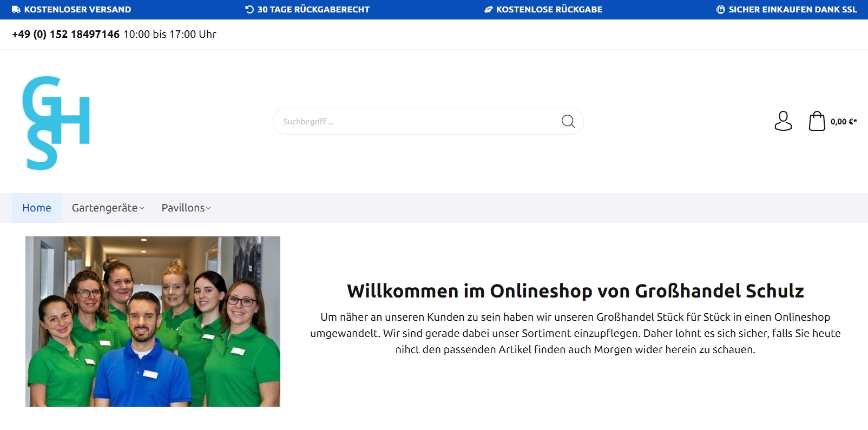868x430 pixels.
Task: Click the 30 Tage Rückgaberecht text
Action: 313,10
